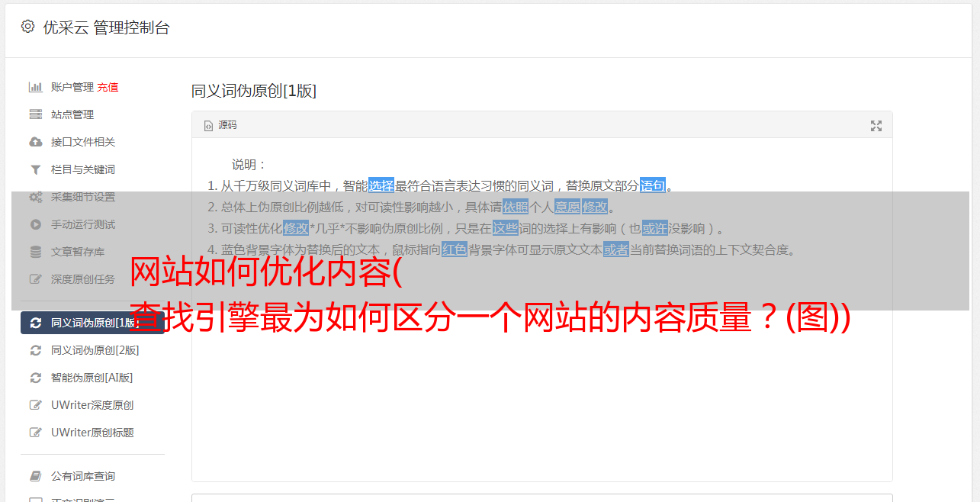Open 智能伪原创[AI版] menu item

click(92, 378)
